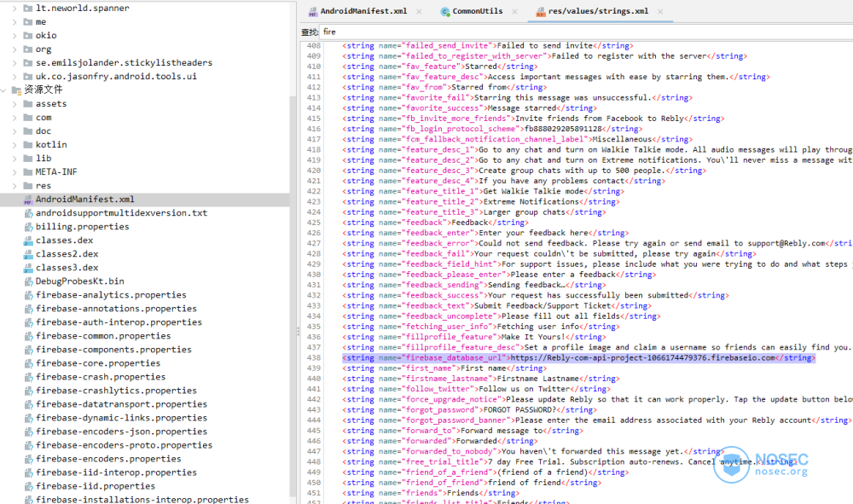The image size is (853, 504).
Task: Expand the okio package node
Action: tap(15, 35)
